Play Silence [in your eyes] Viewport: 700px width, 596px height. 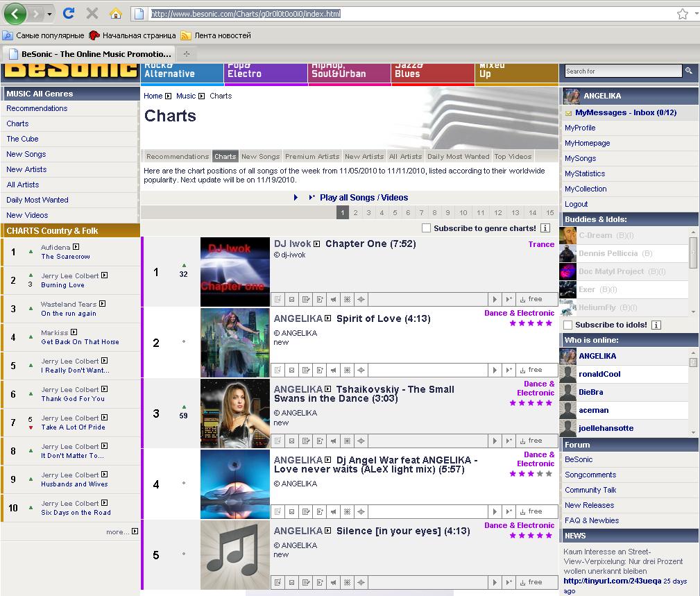pos(494,582)
